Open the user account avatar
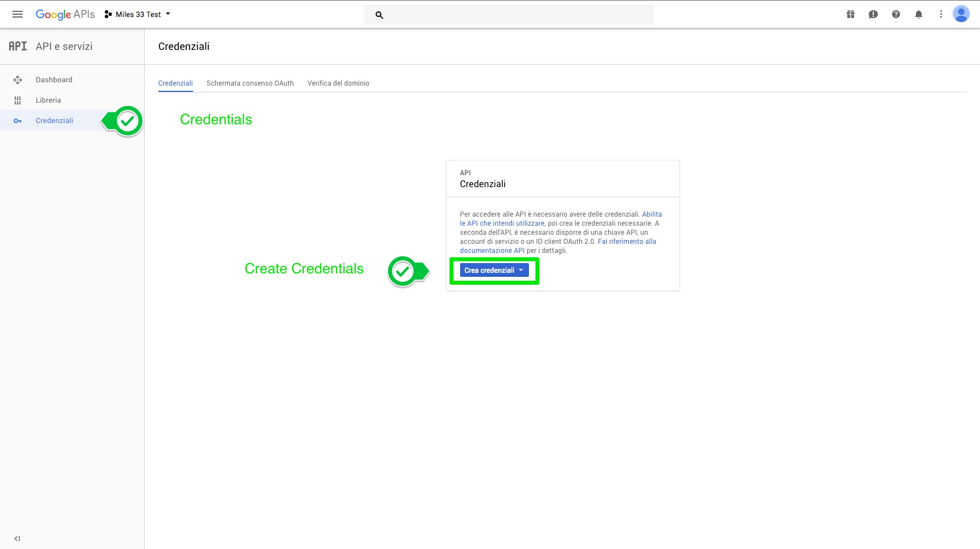 [x=961, y=14]
